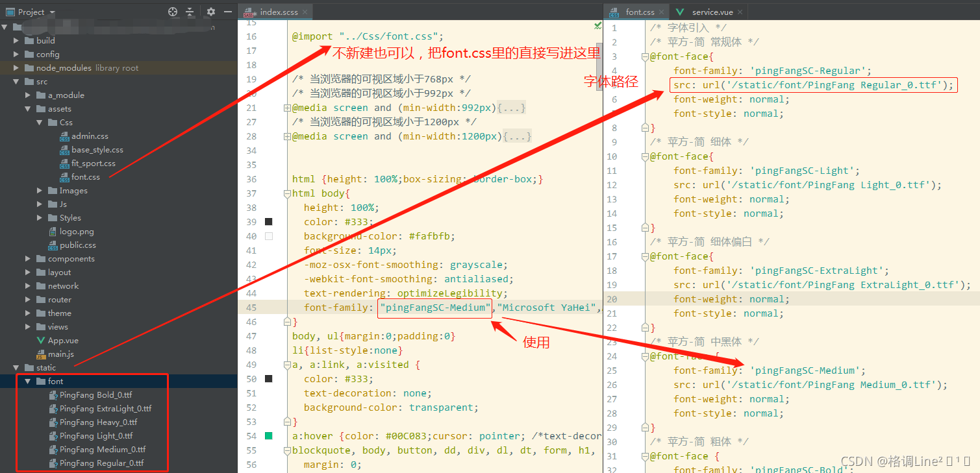Click the file icon of PingFang ExtraLight_0.ttf
The width and height of the screenshot is (980, 473).
pos(53,409)
